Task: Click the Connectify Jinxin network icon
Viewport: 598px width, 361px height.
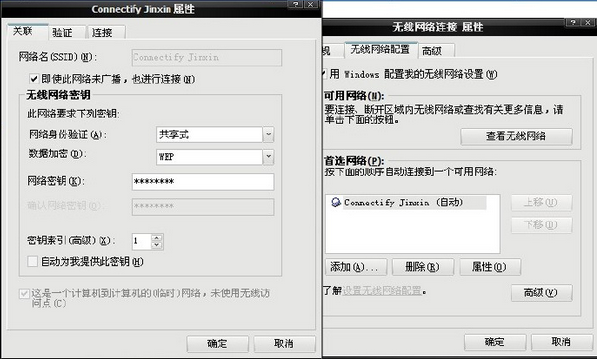Action: pos(336,202)
